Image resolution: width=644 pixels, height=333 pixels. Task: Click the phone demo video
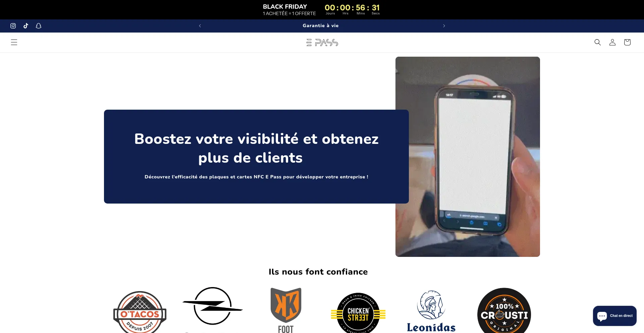pos(468,157)
